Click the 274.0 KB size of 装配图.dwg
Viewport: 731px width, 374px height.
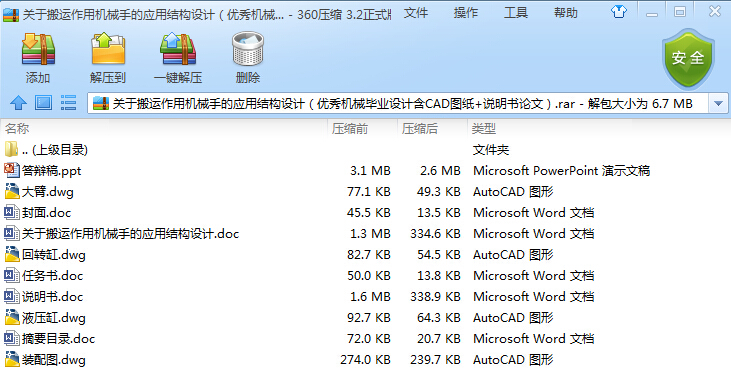(366, 360)
